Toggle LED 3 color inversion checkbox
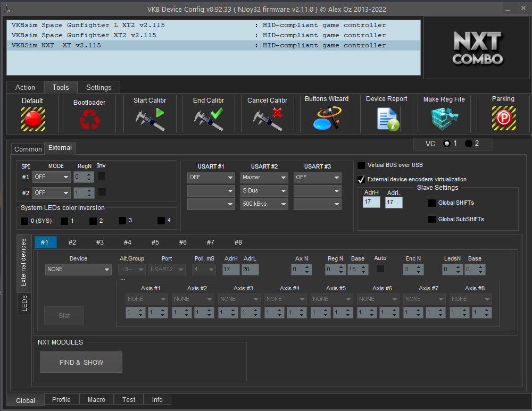 click(122, 221)
